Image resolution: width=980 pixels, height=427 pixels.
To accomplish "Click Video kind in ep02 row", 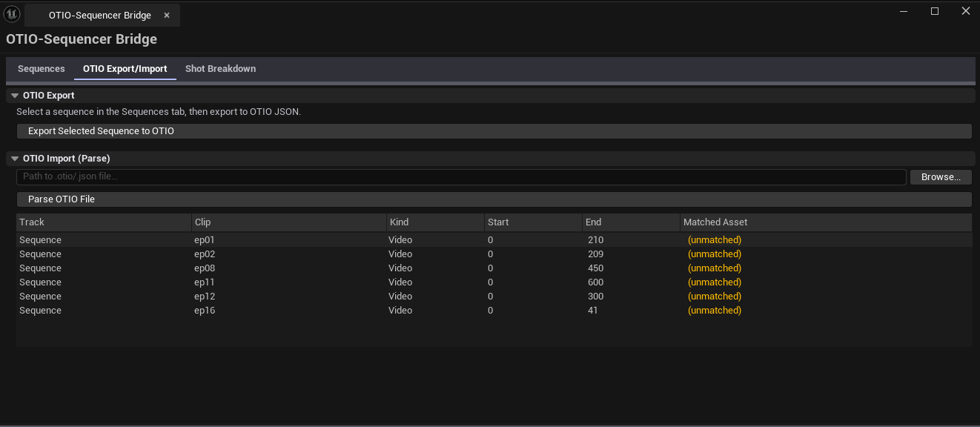I will (x=400, y=254).
